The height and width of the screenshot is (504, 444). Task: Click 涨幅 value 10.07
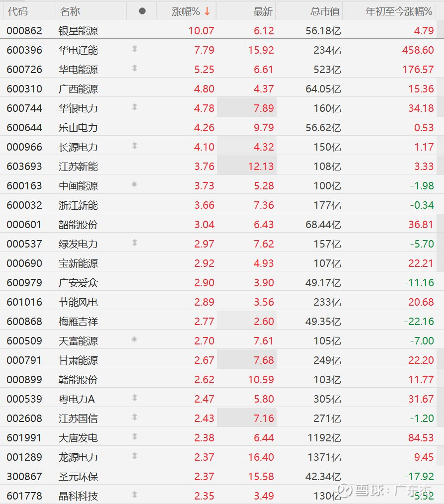tap(201, 31)
